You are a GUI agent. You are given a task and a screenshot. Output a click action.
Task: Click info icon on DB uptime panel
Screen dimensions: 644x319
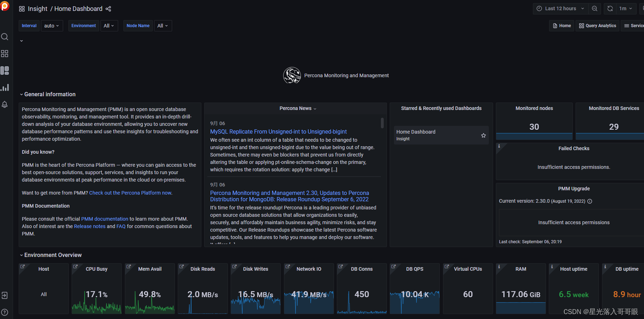click(x=605, y=266)
